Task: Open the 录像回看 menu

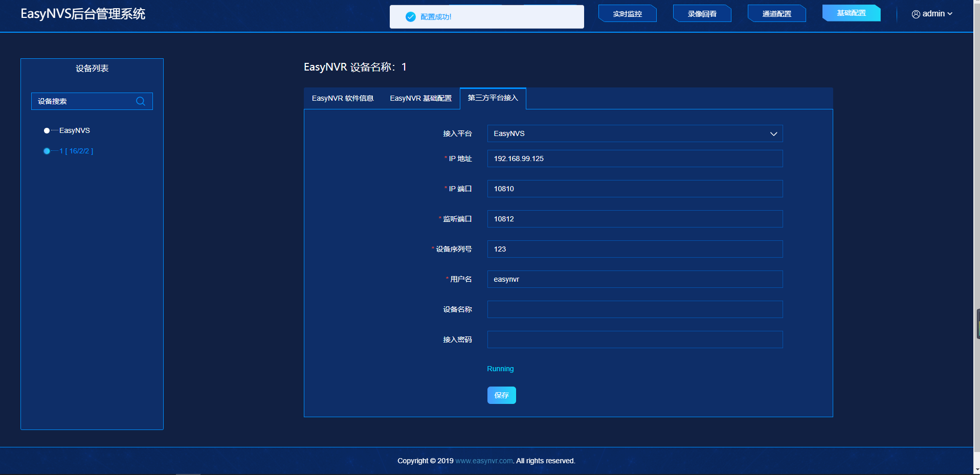Action: (x=702, y=14)
